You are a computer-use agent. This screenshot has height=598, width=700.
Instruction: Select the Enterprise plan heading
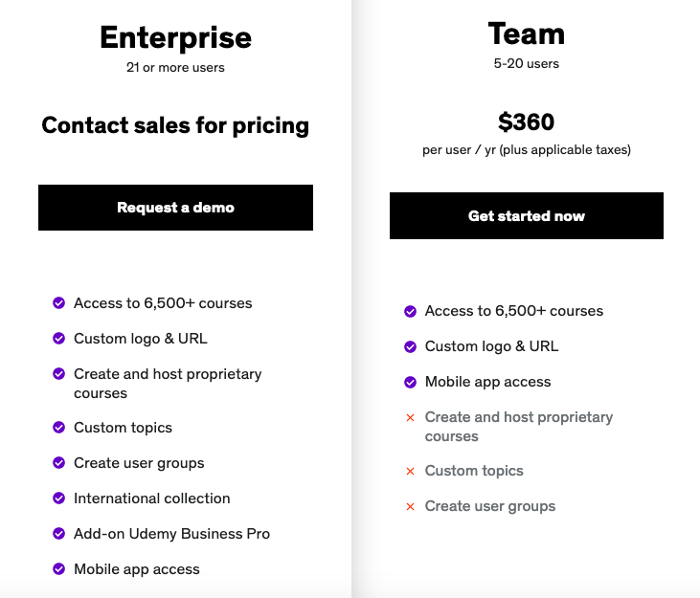175,37
